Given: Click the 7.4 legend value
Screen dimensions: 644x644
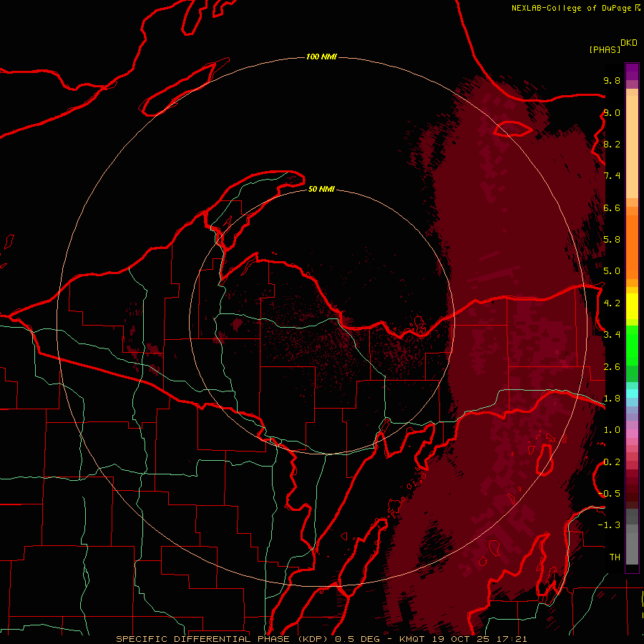Looking at the screenshot, I should (x=612, y=176).
